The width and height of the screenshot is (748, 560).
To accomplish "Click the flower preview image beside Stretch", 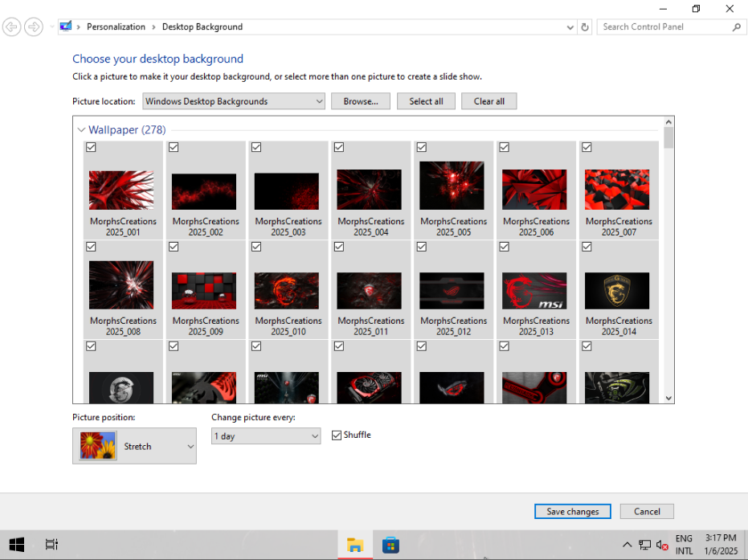I will pyautogui.click(x=98, y=446).
